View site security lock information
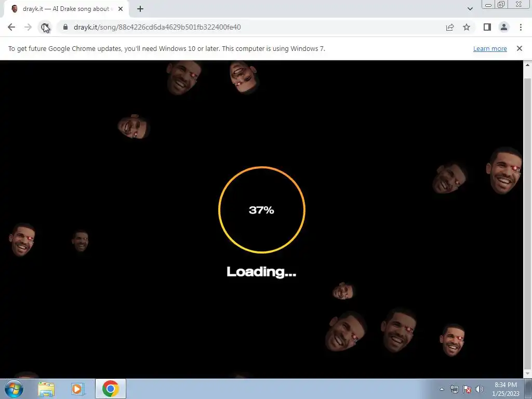532x399 pixels. [65, 27]
